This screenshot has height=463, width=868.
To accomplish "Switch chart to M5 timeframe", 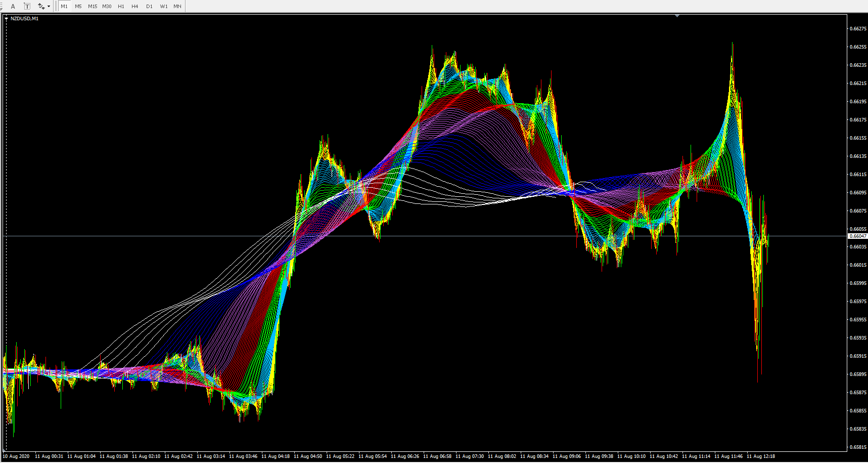I will pyautogui.click(x=78, y=7).
